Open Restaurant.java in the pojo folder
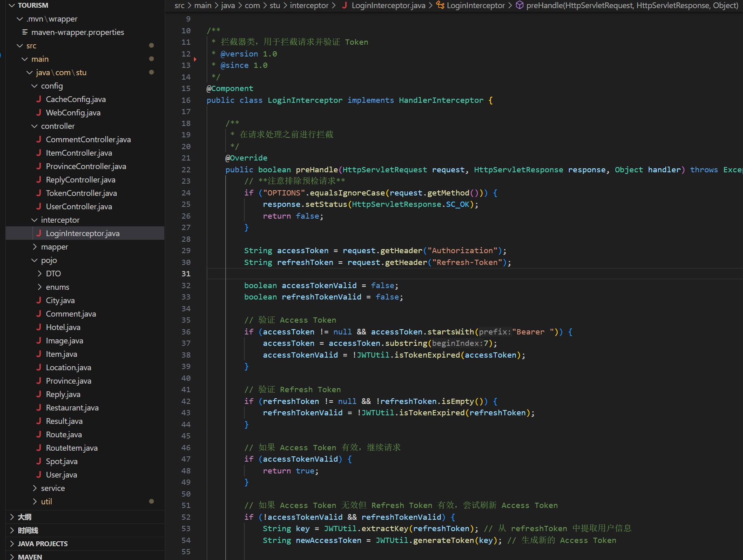 [x=72, y=408]
